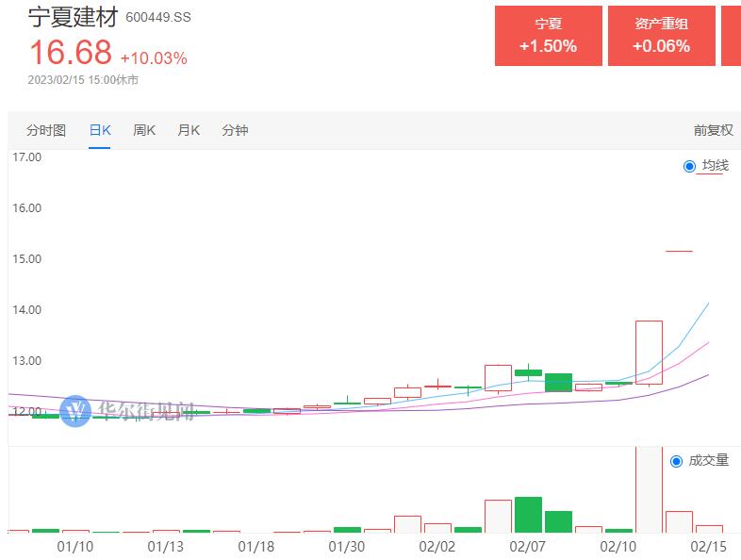Screen dimensions: 741x560
Task: Open the 资产重组 +0.06% sector tile
Action: [661, 36]
